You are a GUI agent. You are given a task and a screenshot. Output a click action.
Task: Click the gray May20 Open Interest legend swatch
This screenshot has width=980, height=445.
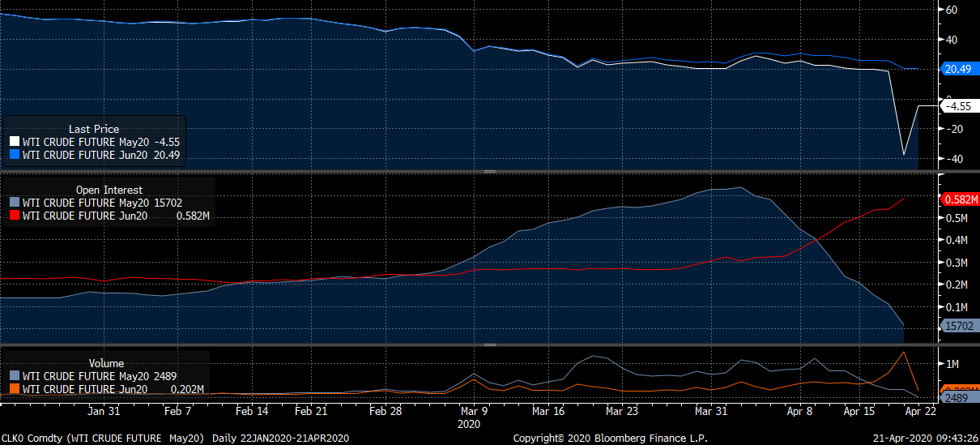click(15, 203)
